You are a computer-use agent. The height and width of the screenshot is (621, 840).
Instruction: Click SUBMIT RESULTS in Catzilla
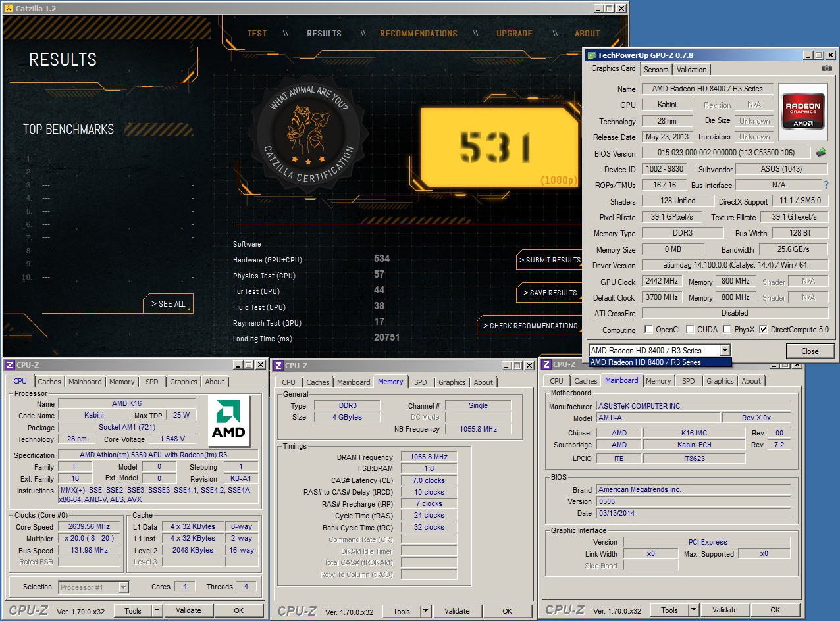(550, 260)
